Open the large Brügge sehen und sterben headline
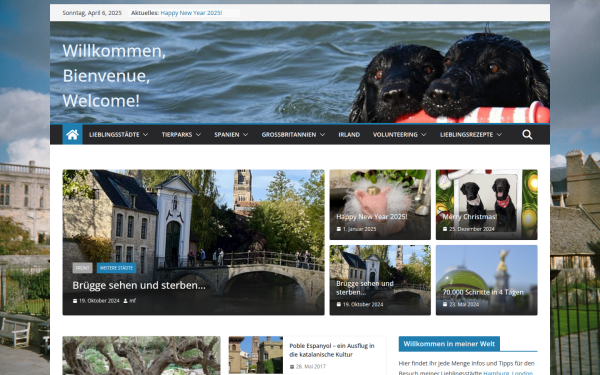Image resolution: width=600 pixels, height=375 pixels. tap(139, 285)
